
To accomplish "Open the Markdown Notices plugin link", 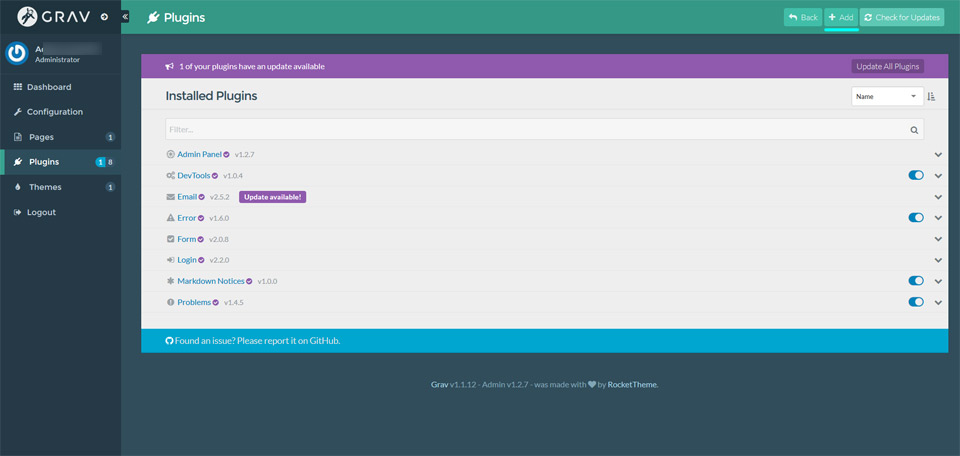I will (211, 281).
